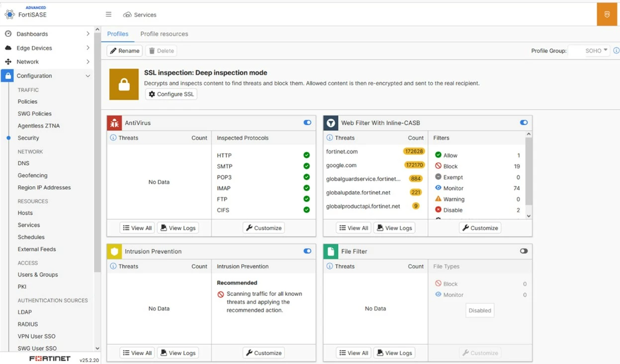
Task: Open RADIUS authentication source
Action: pyautogui.click(x=28, y=324)
